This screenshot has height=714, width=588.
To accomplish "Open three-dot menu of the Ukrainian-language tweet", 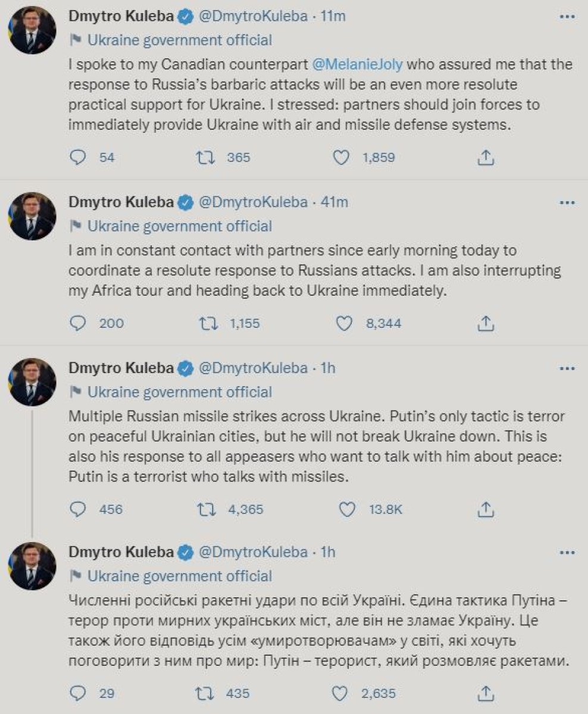I will (x=567, y=553).
